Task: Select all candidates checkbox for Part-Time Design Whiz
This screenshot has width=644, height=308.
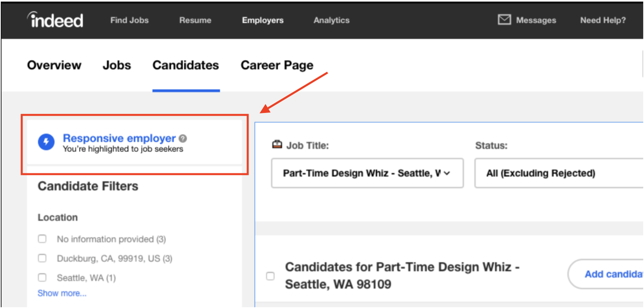Action: pyautogui.click(x=270, y=276)
